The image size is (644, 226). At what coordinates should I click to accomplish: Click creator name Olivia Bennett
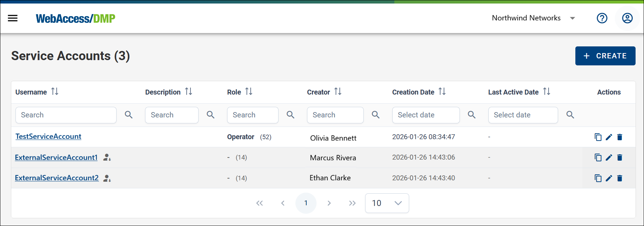click(x=333, y=138)
